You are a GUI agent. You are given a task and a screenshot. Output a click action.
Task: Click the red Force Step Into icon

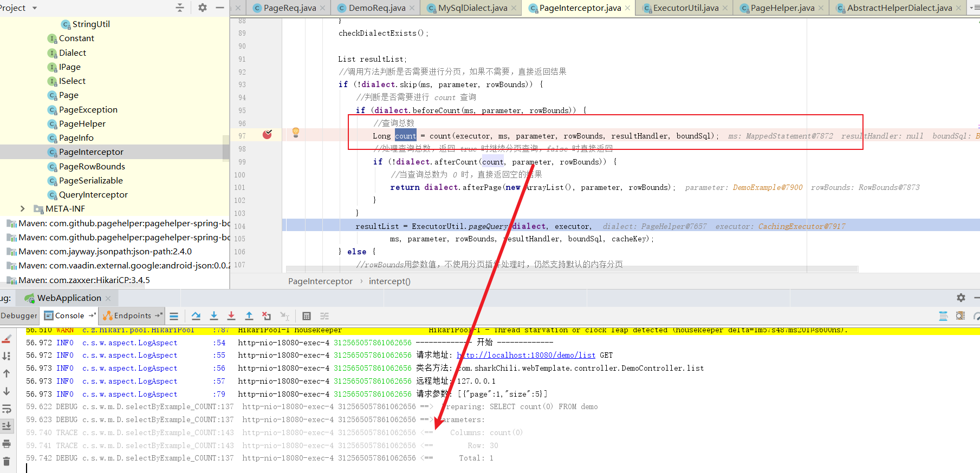tap(231, 316)
